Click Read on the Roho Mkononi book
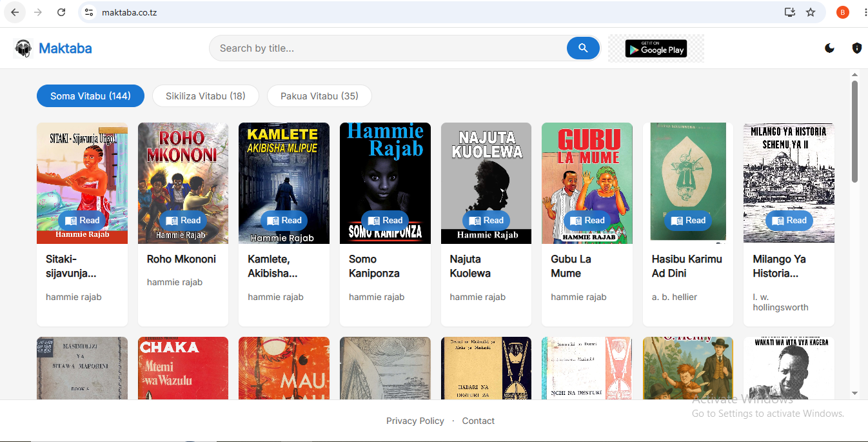Viewport: 868px width, 442px height. [183, 221]
